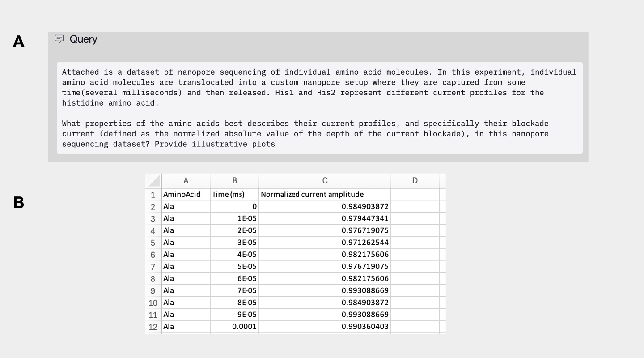Click amplitude cell 0.979447341

coord(325,219)
